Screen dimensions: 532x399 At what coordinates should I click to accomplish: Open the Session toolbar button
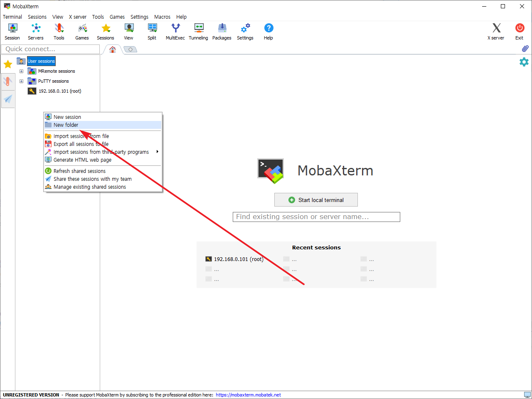coord(12,32)
